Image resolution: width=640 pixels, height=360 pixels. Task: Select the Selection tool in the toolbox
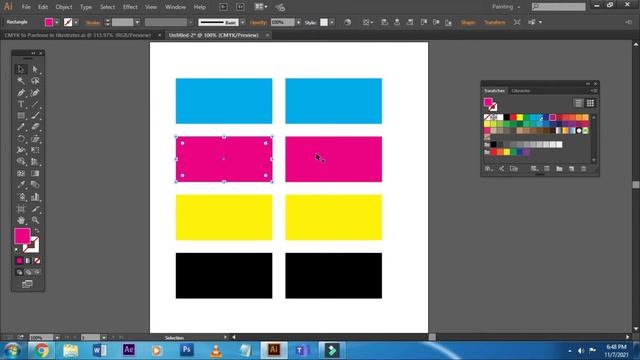[21, 69]
